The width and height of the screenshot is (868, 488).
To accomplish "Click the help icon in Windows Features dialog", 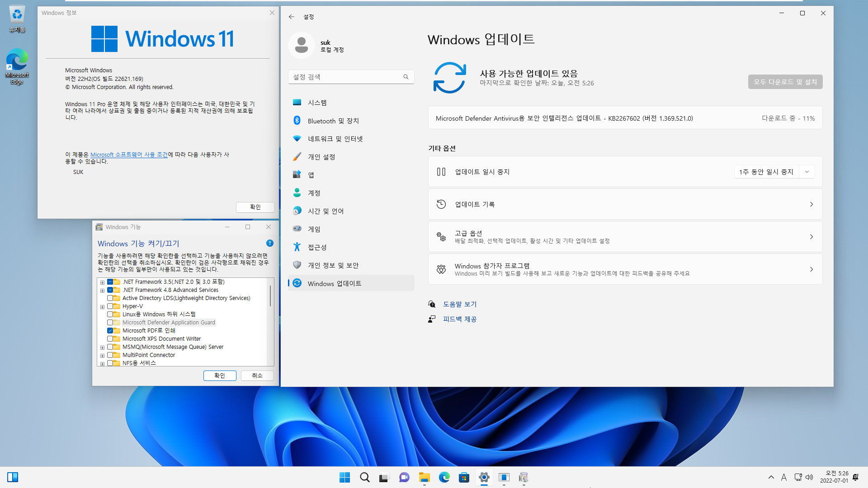I will 270,243.
